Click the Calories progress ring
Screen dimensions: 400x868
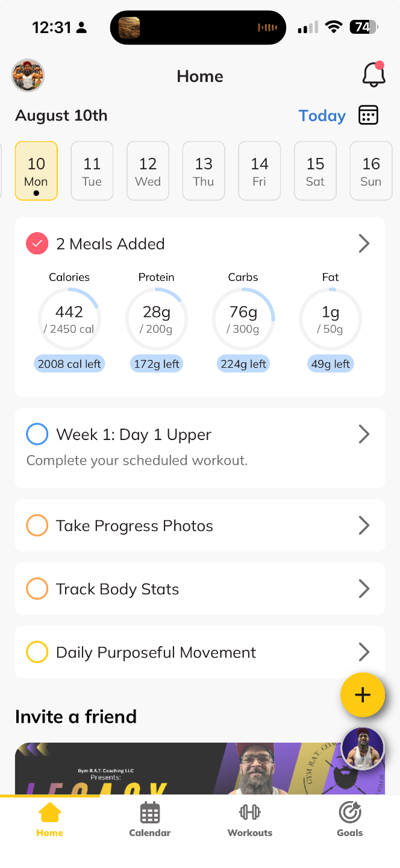(69, 319)
